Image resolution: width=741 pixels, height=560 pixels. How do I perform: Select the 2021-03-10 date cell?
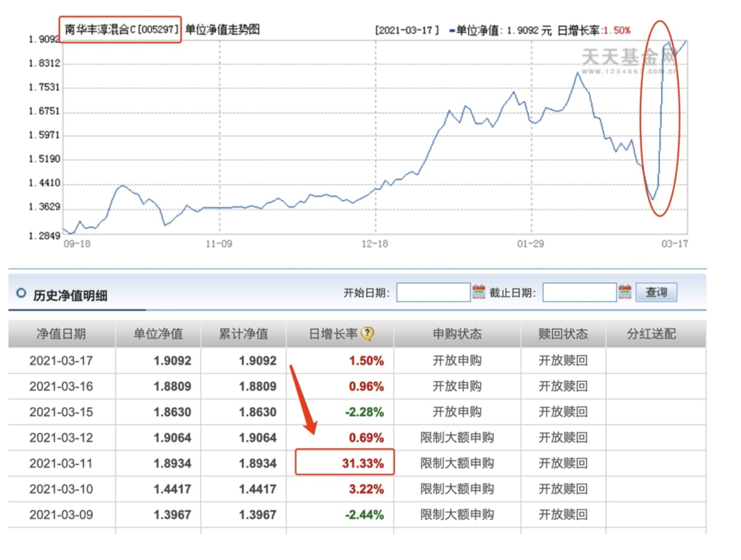61,489
